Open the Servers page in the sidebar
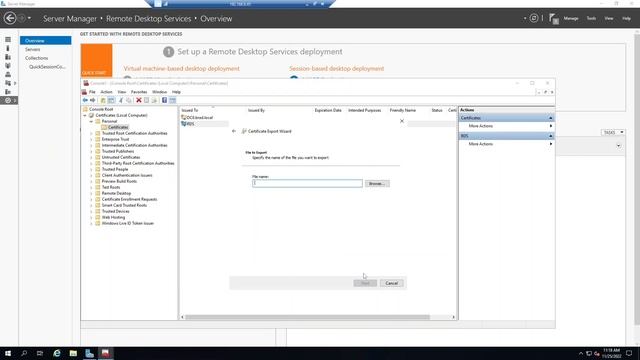Image resolution: width=640 pixels, height=360 pixels. (33, 49)
